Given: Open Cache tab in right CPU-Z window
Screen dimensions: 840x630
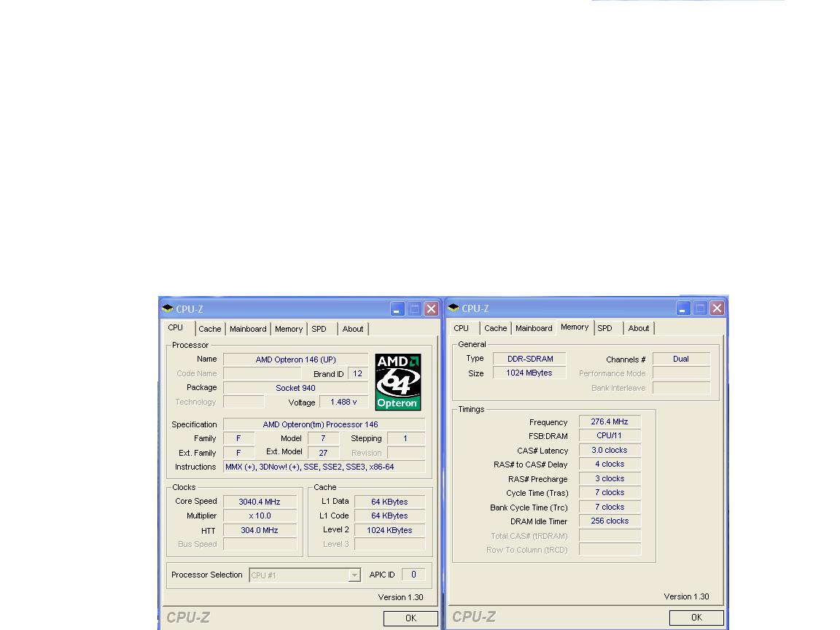Looking at the screenshot, I should (x=496, y=328).
